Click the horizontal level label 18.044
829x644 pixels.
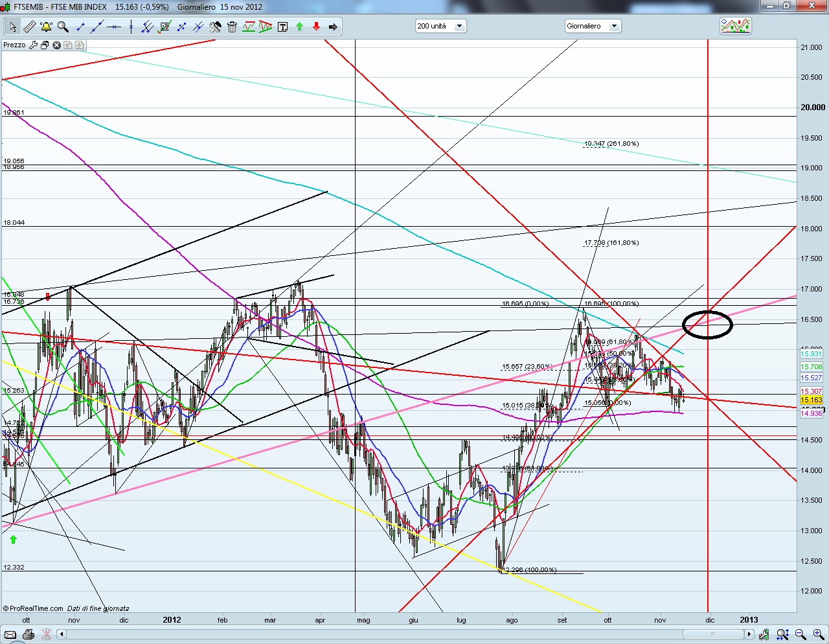[x=14, y=223]
